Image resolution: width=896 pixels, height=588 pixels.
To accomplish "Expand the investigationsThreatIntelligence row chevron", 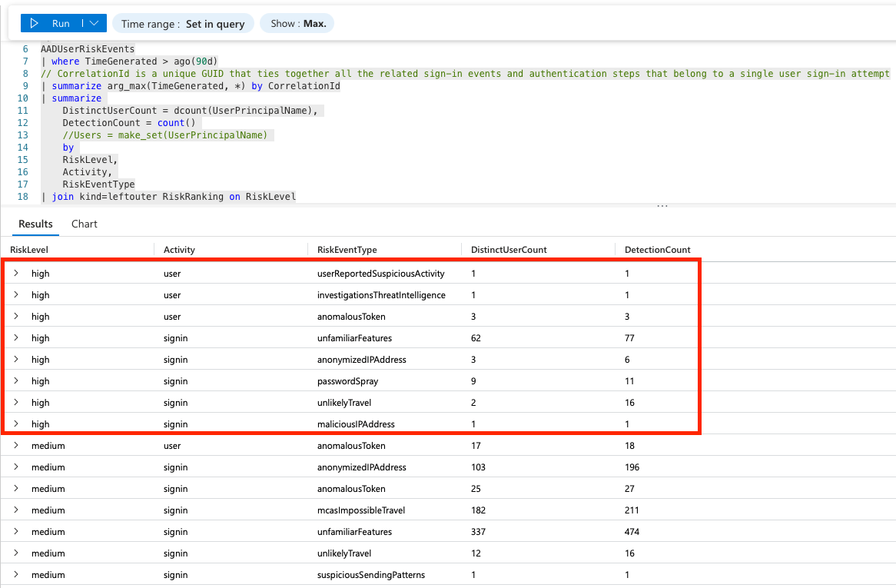I will pos(16,295).
